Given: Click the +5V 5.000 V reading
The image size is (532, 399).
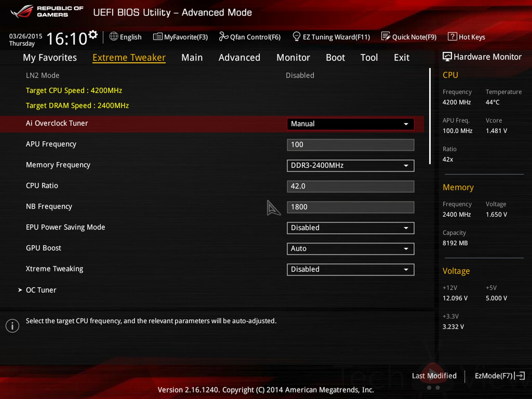Looking at the screenshot, I should [x=497, y=298].
